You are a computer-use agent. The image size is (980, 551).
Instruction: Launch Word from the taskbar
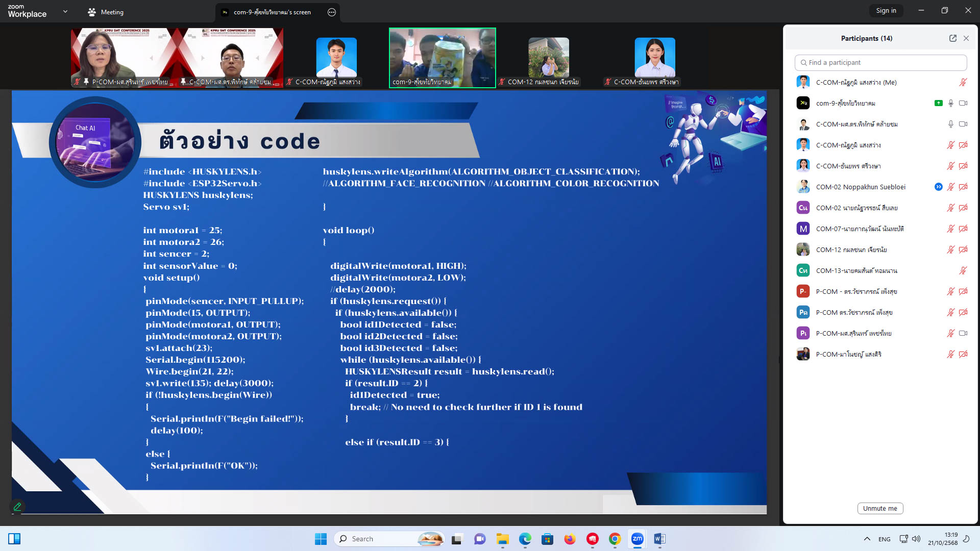click(659, 539)
